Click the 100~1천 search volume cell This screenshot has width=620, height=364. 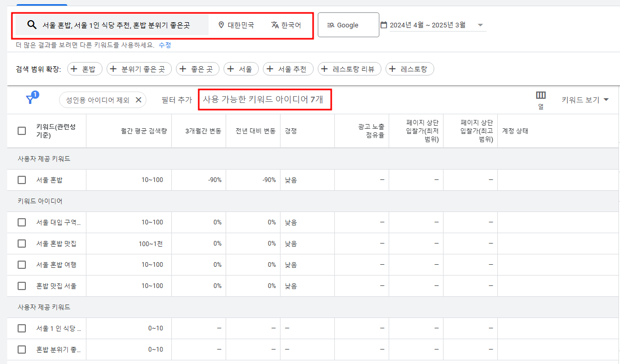[x=151, y=244]
